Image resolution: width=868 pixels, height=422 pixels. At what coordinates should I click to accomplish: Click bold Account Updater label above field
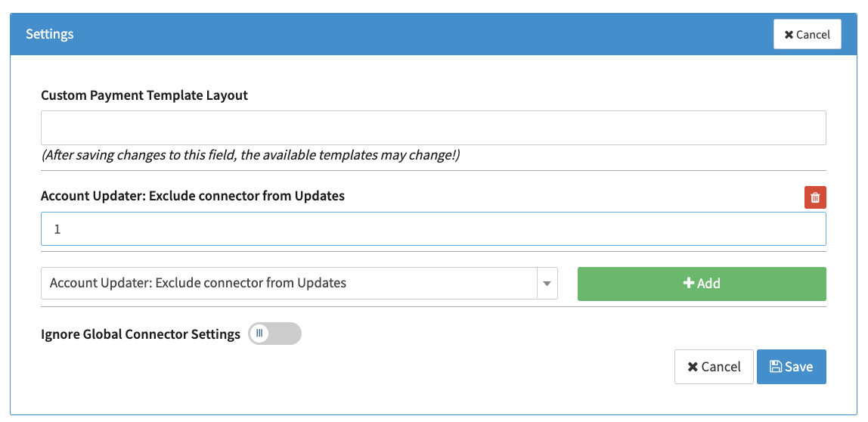coord(193,196)
